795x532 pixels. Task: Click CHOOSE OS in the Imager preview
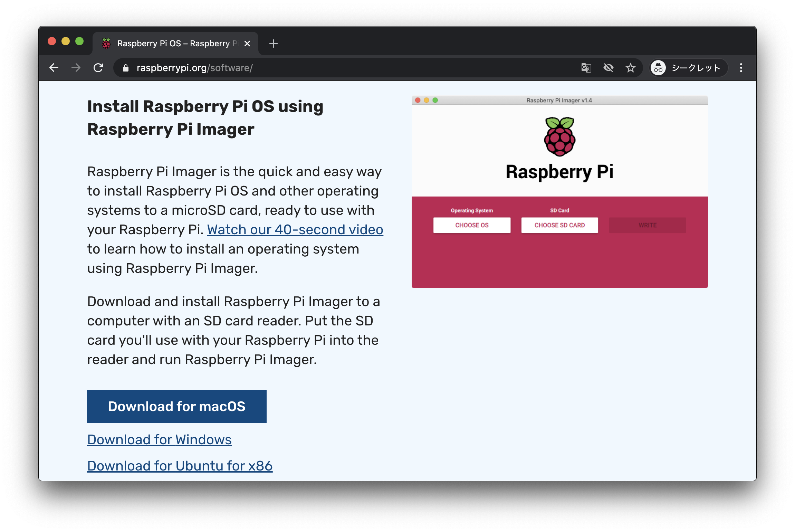[472, 225]
